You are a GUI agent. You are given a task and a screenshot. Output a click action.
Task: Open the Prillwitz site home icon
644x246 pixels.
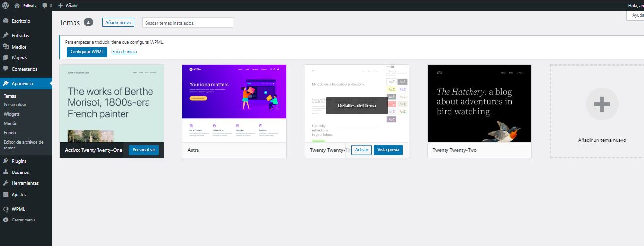click(17, 5)
